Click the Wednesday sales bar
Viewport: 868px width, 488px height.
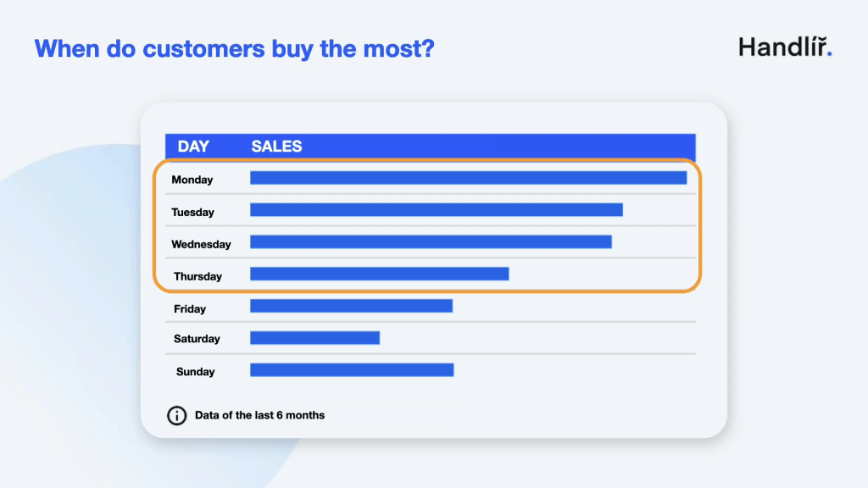click(431, 242)
